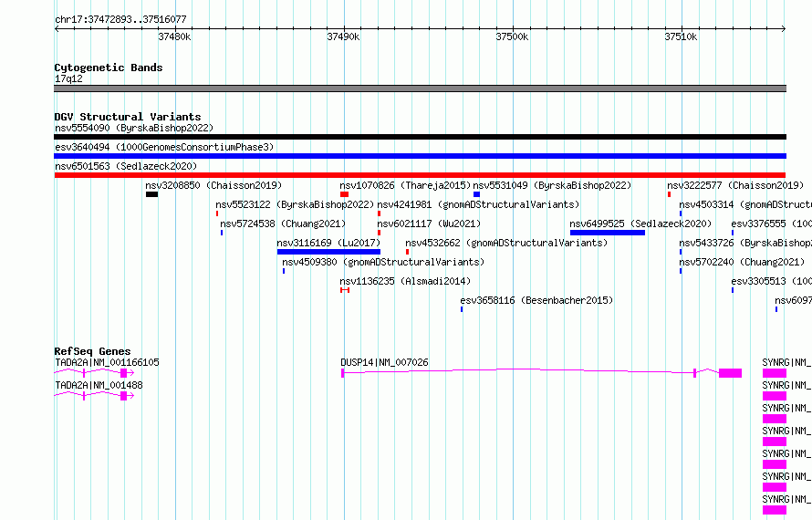This screenshot has width=812, height=520.
Task: Open the TADA2A|NM_001166105 transcript label
Action: [107, 362]
